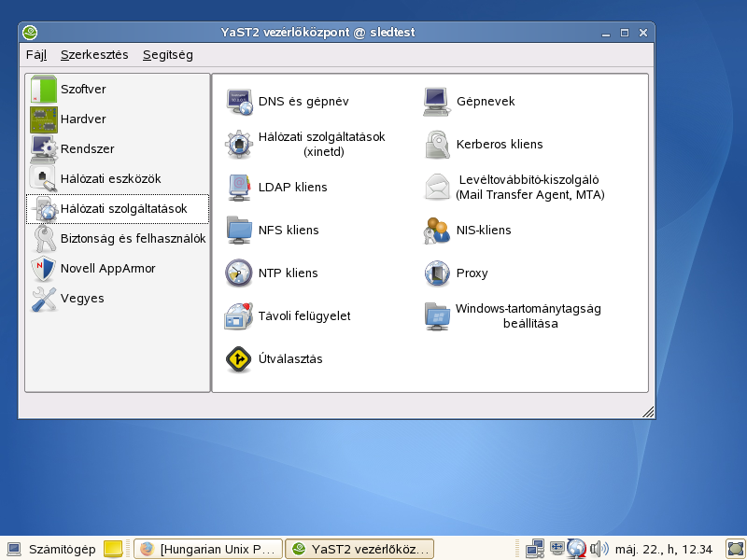Start the NTP kliens module
Image resolution: width=747 pixels, height=560 pixels.
(x=272, y=273)
